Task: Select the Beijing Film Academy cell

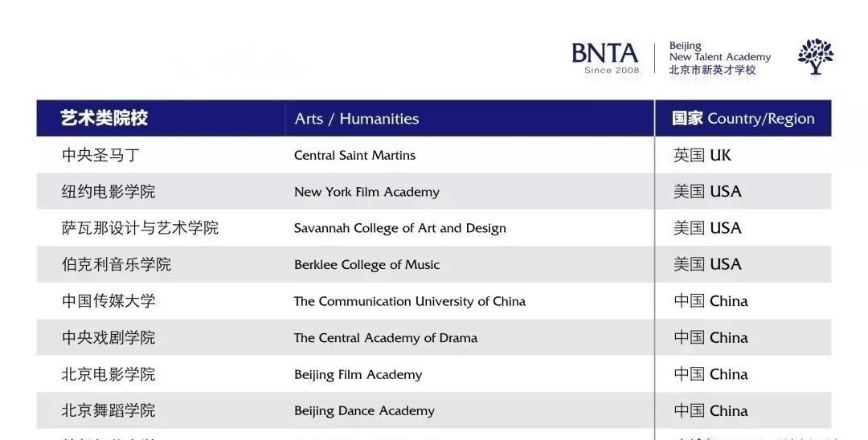Action: [358, 375]
